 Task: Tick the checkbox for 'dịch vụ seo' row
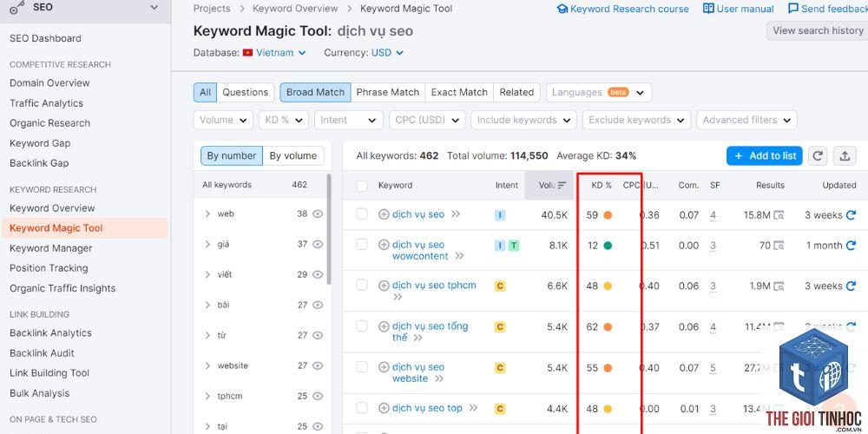click(x=361, y=214)
